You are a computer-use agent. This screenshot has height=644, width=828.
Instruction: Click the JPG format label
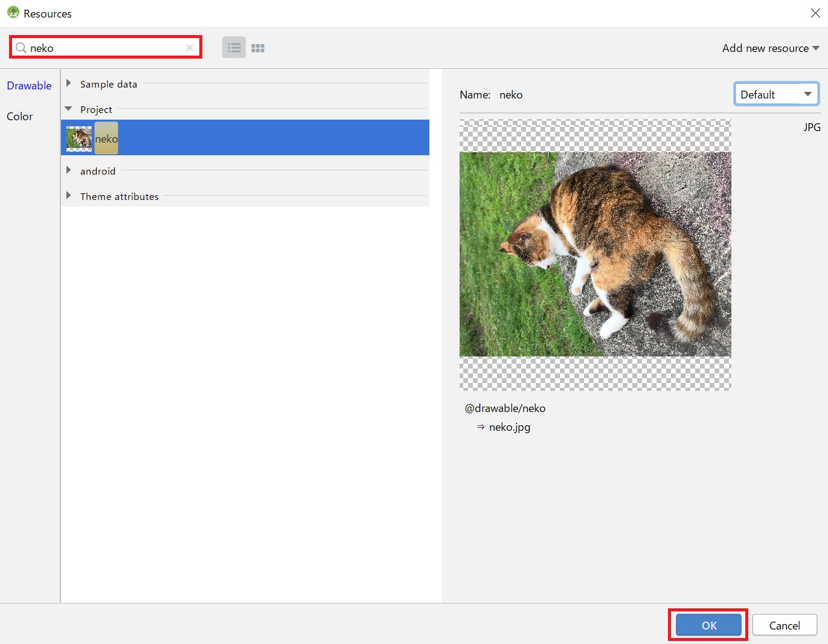[x=812, y=127]
